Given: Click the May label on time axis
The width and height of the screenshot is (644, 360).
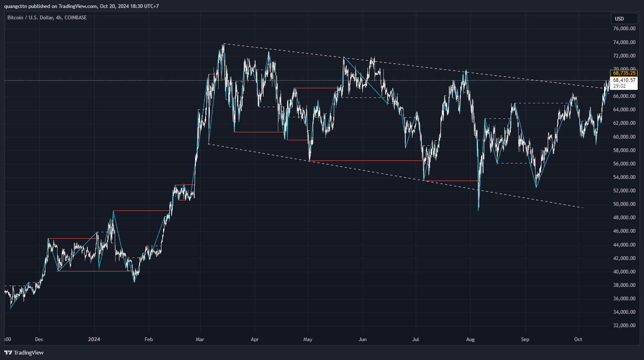Looking at the screenshot, I should [x=308, y=339].
